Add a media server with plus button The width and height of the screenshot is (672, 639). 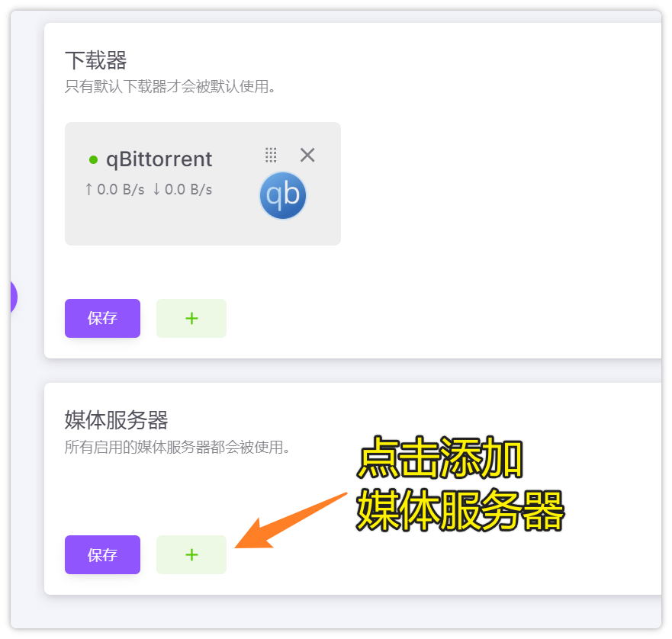(x=191, y=554)
